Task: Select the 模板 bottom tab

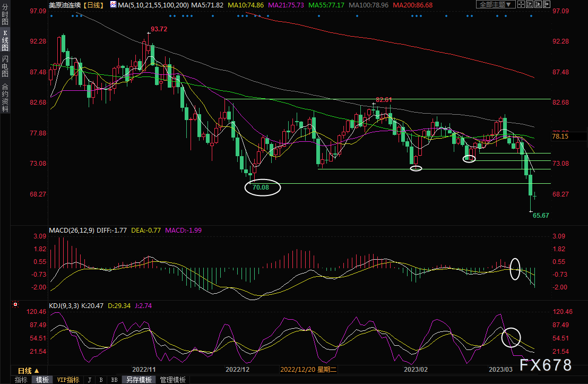Action: click(x=42, y=380)
